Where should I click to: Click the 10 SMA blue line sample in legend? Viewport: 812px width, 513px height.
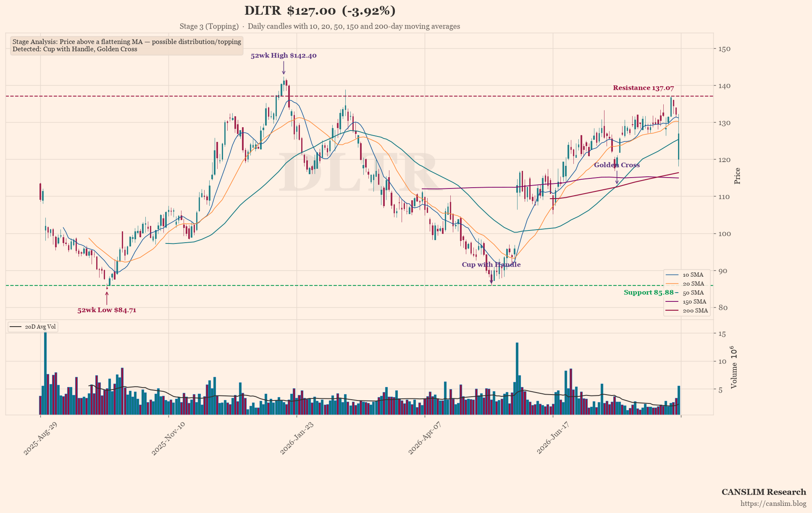(x=673, y=275)
